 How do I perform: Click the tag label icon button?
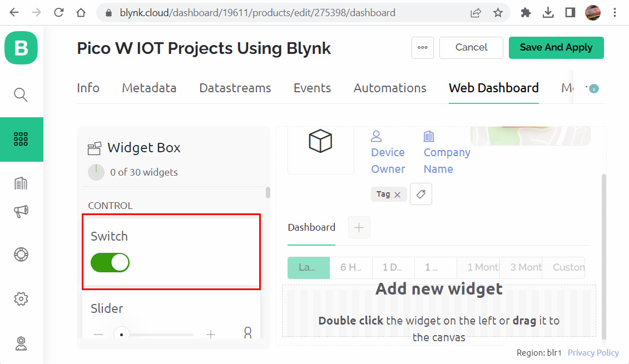click(421, 194)
